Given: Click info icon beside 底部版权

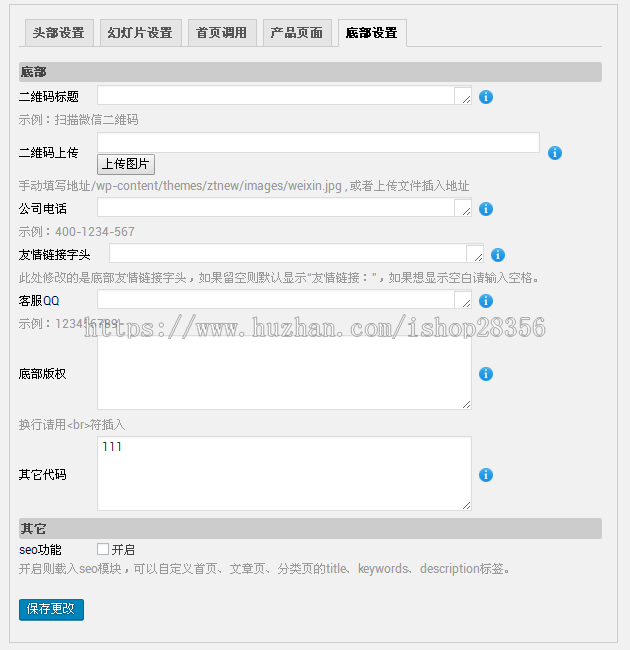Looking at the screenshot, I should (486, 374).
